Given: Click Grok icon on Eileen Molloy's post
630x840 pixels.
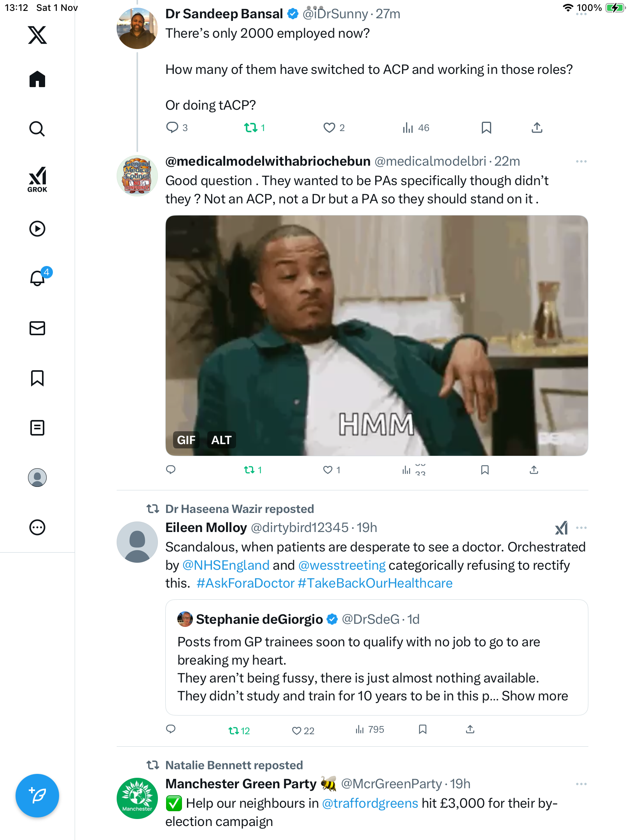Looking at the screenshot, I should click(x=561, y=528).
